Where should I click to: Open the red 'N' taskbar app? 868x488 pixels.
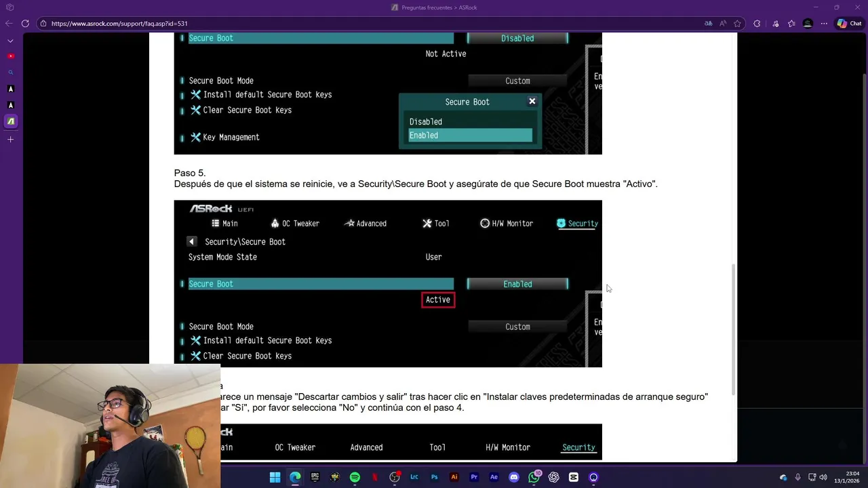pos(374,477)
